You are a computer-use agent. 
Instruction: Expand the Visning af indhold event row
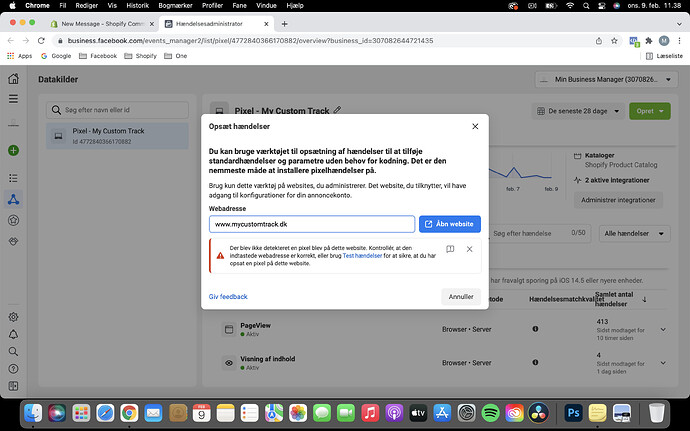point(663,363)
